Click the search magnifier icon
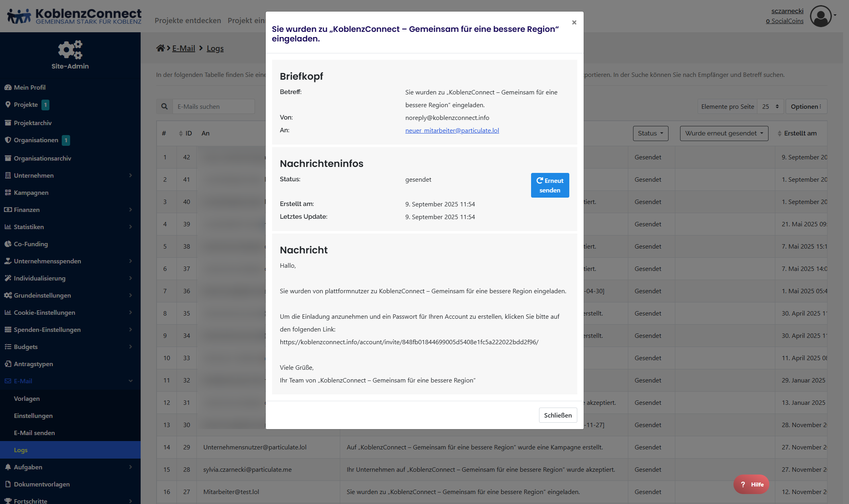 click(x=164, y=106)
